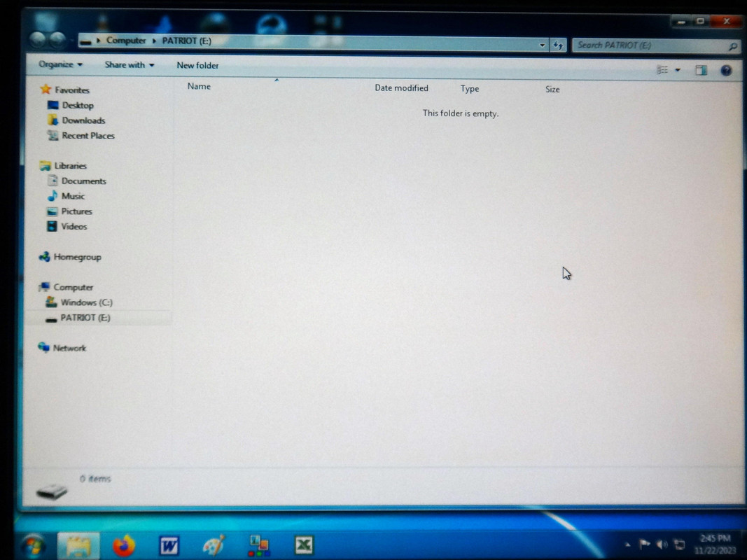Create a New folder
The height and width of the screenshot is (560, 747).
[x=197, y=65]
